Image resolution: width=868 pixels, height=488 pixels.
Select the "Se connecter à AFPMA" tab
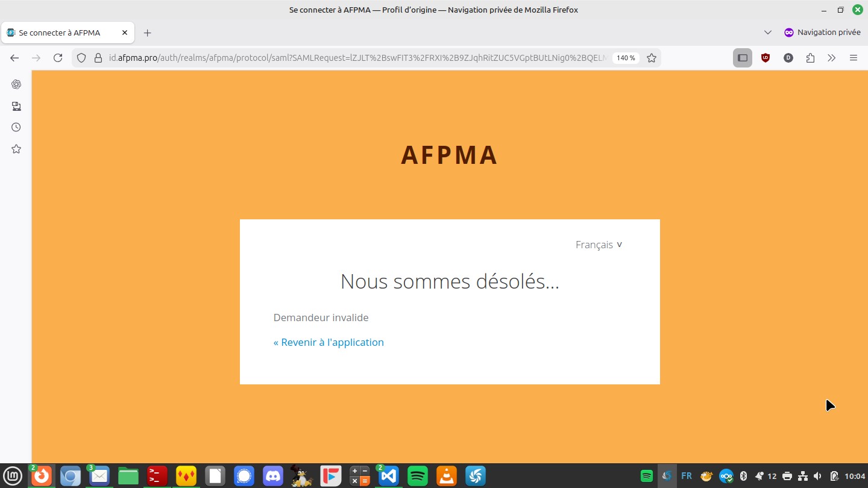60,33
